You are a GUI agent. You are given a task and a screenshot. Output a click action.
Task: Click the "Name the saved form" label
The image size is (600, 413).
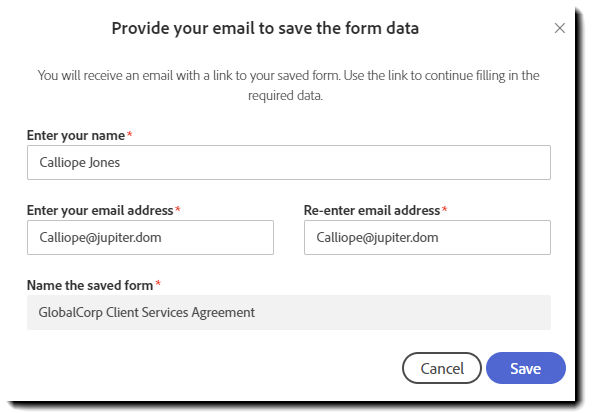89,285
